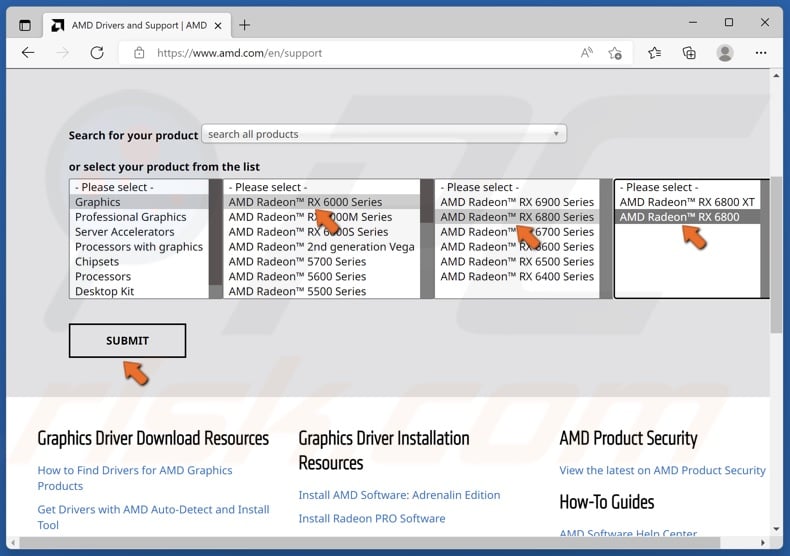This screenshot has width=790, height=556.
Task: Click the page vertical scrollbar thumb
Action: (776, 254)
